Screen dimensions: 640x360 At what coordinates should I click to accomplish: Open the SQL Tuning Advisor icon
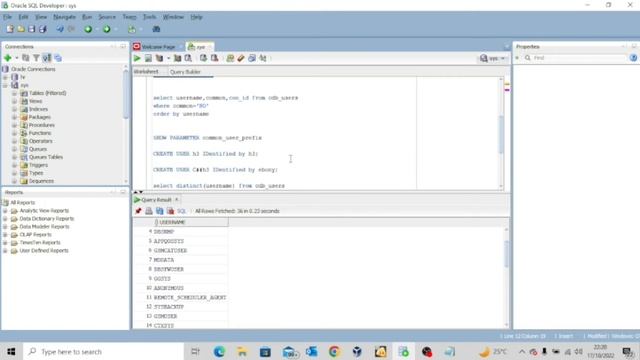(188, 58)
